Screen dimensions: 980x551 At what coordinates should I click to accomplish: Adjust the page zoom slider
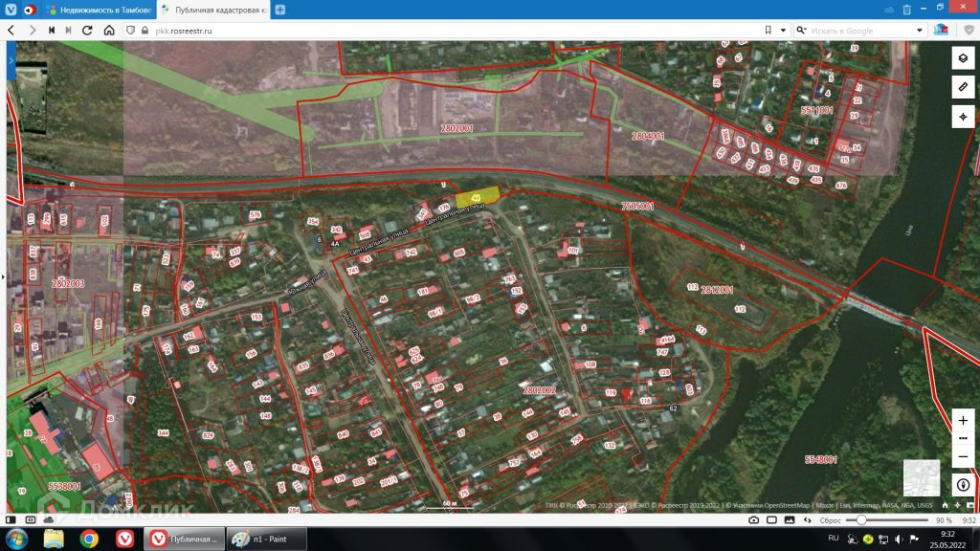coord(887,519)
